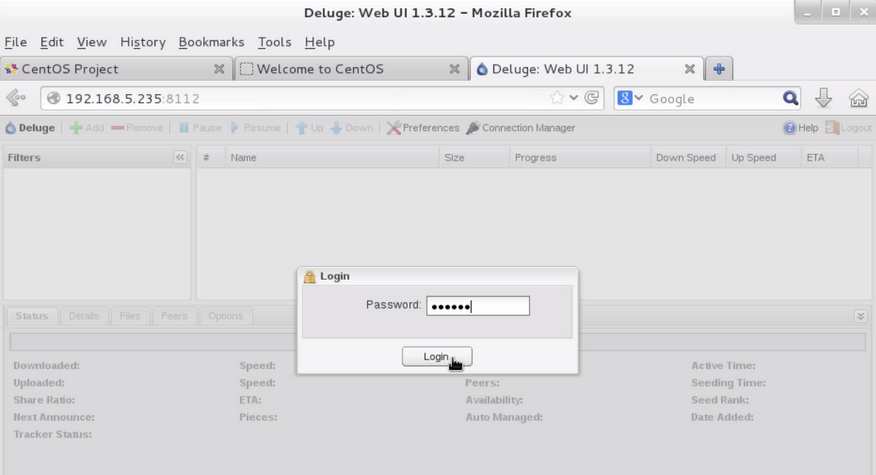Open the search engine selector dropdown

[630, 98]
